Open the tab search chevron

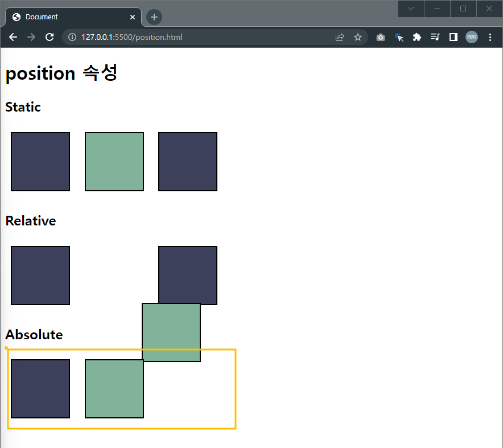(411, 9)
